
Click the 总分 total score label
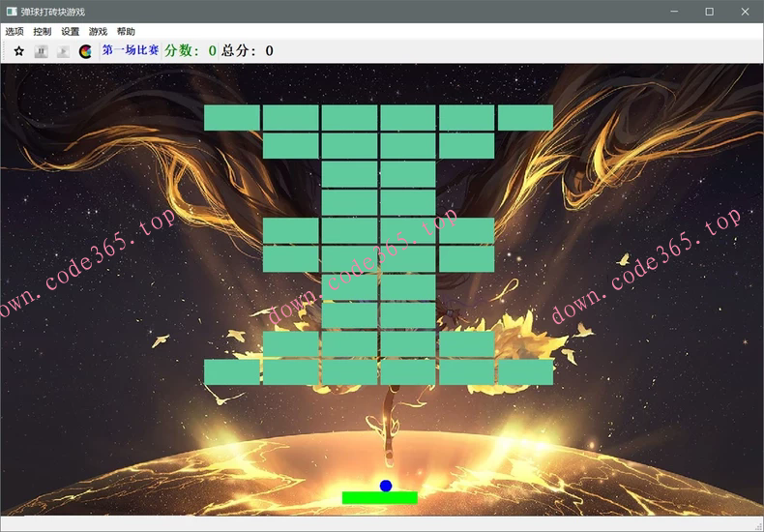[248, 50]
